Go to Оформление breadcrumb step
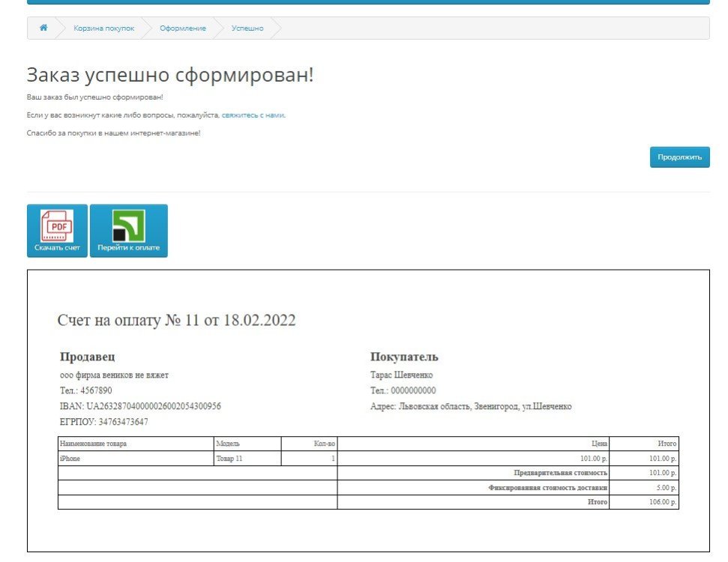The image size is (728, 562). pos(183,28)
